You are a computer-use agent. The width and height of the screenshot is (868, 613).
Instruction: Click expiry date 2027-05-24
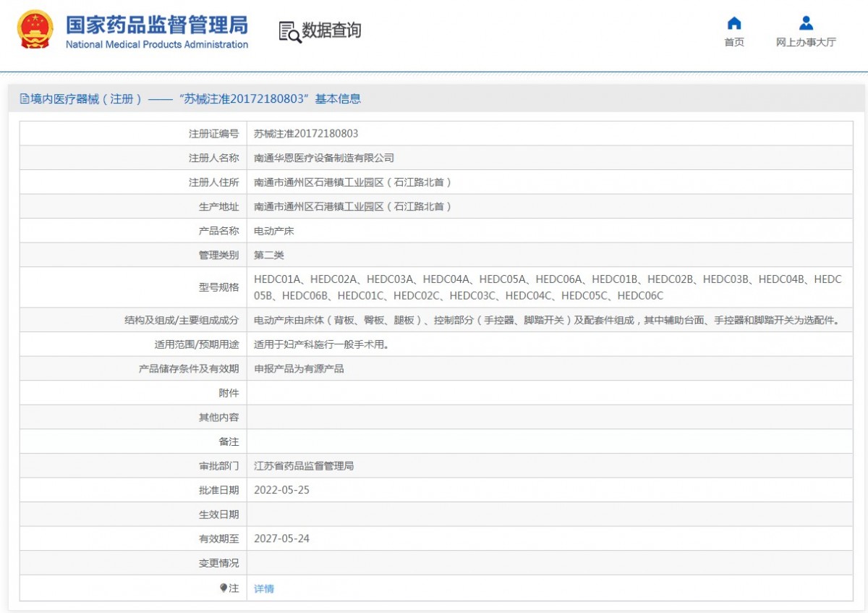click(x=281, y=538)
